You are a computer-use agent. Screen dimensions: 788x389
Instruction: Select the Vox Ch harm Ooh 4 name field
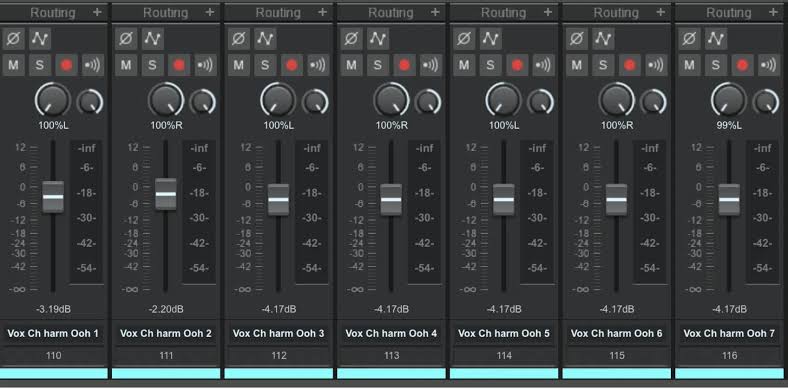tap(391, 333)
